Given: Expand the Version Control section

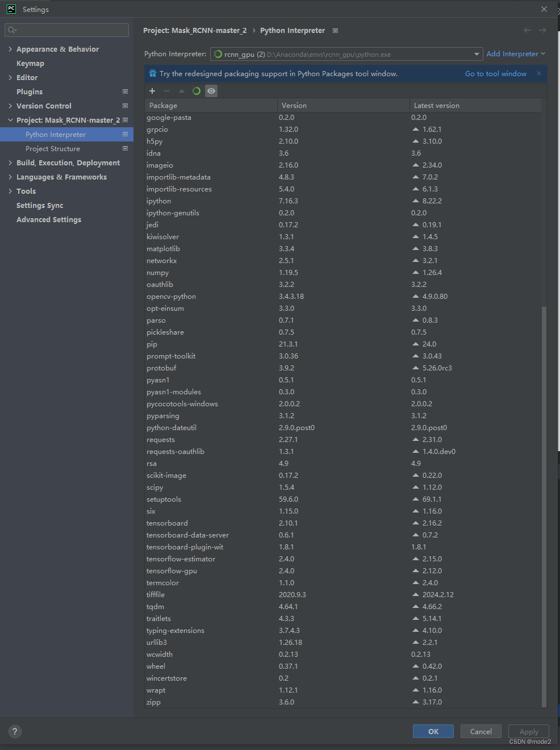Looking at the screenshot, I should pos(10,106).
